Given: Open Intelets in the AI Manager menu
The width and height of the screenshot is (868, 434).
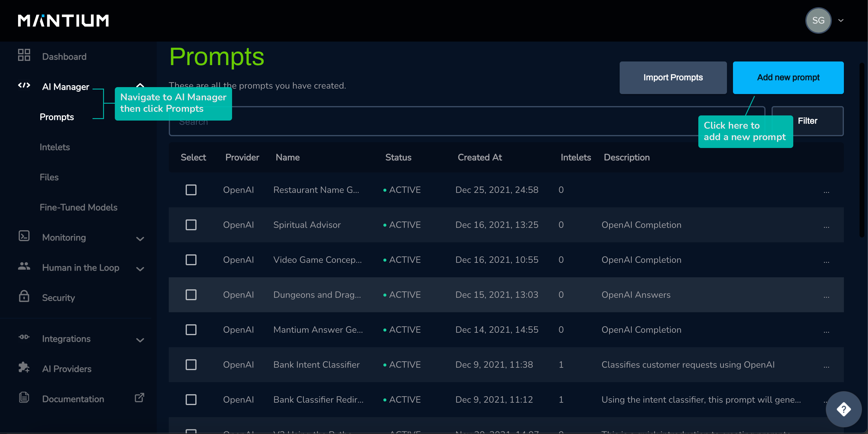Looking at the screenshot, I should 55,147.
